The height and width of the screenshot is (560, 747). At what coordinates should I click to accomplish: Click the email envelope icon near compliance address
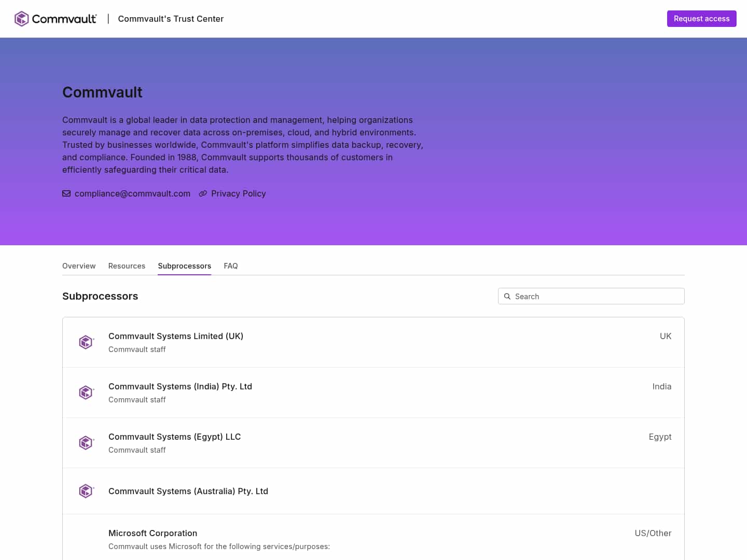66,193
